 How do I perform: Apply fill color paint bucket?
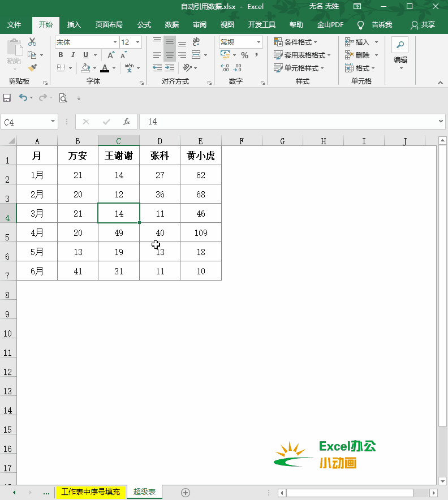tap(85, 68)
